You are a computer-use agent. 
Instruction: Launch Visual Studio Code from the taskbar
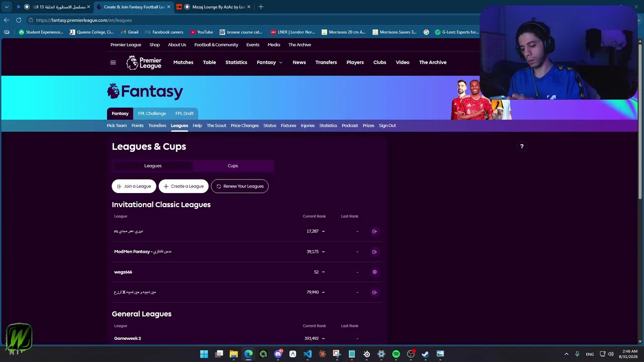pyautogui.click(x=307, y=354)
